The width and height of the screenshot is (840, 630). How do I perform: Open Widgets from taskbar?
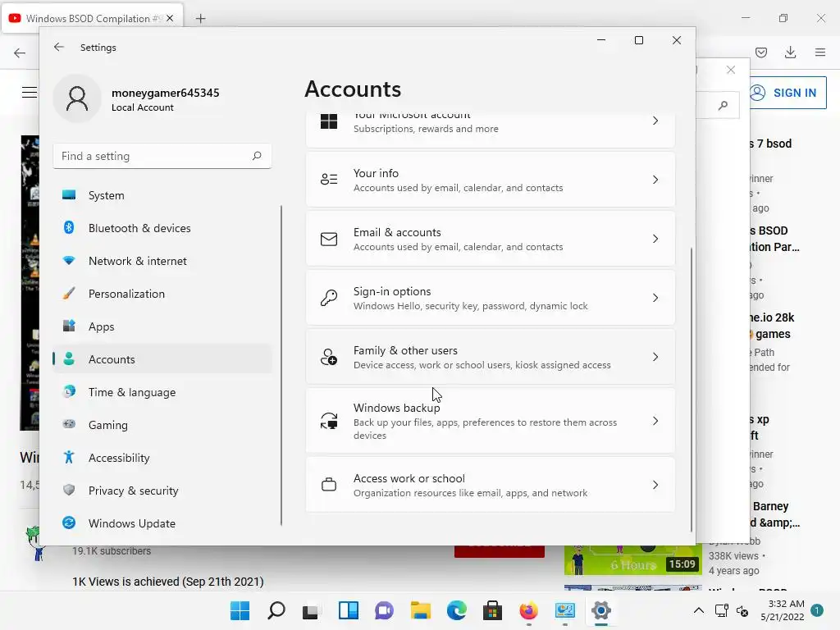348,610
